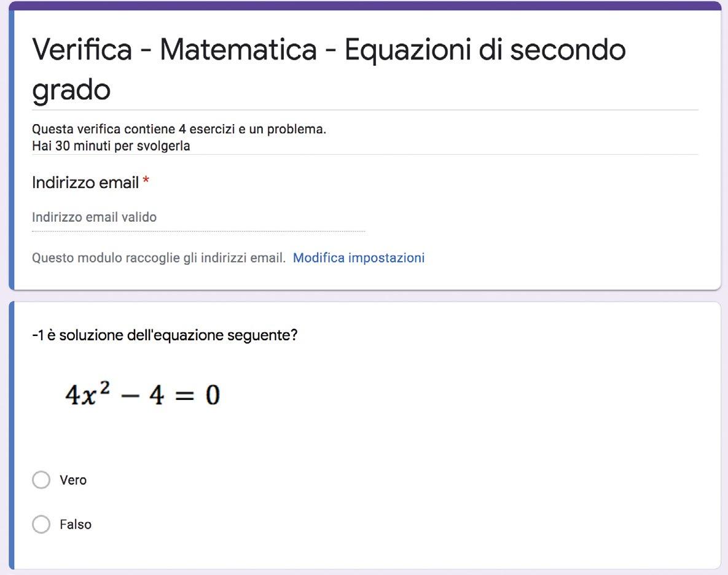Click the question text '-1 è soluzione'

[165, 335]
